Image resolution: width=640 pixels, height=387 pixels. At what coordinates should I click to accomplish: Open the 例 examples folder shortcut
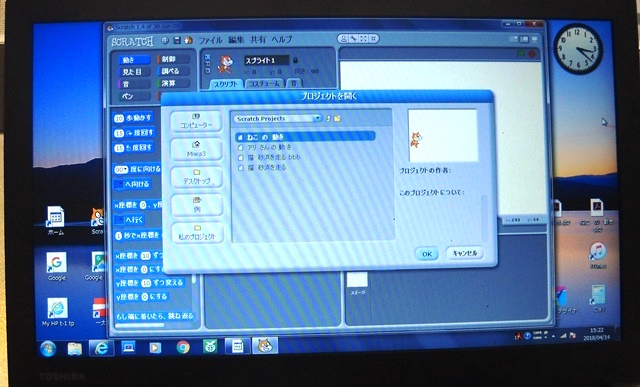click(x=197, y=205)
